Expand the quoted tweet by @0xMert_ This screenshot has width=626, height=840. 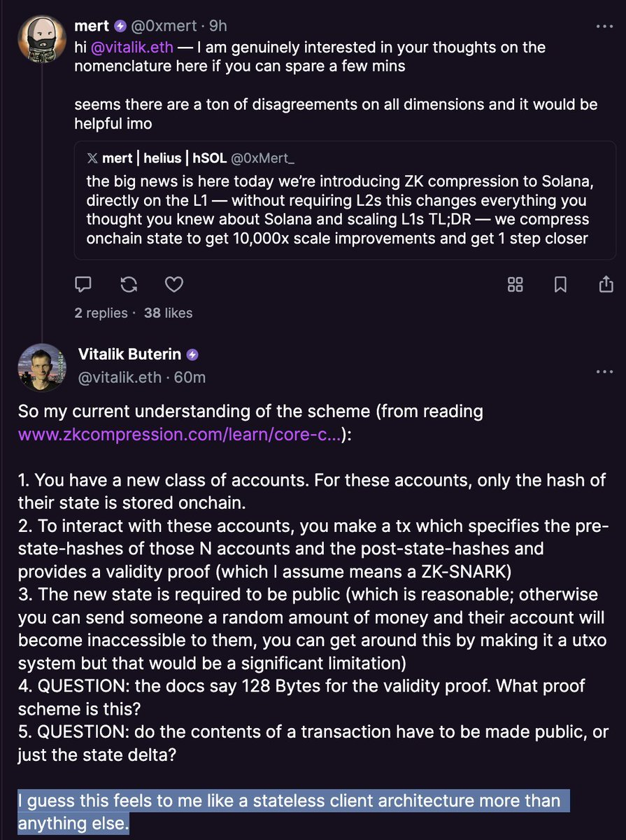point(336,203)
